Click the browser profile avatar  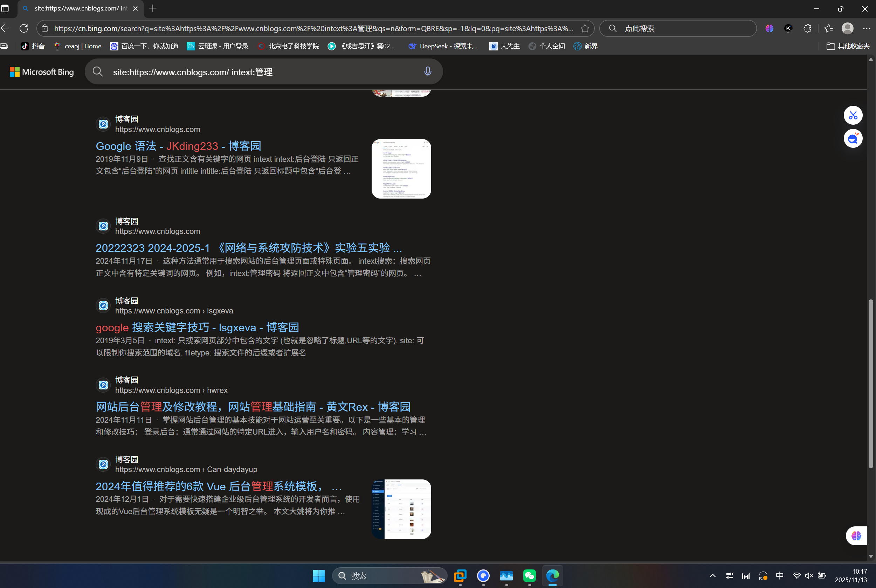point(848,28)
